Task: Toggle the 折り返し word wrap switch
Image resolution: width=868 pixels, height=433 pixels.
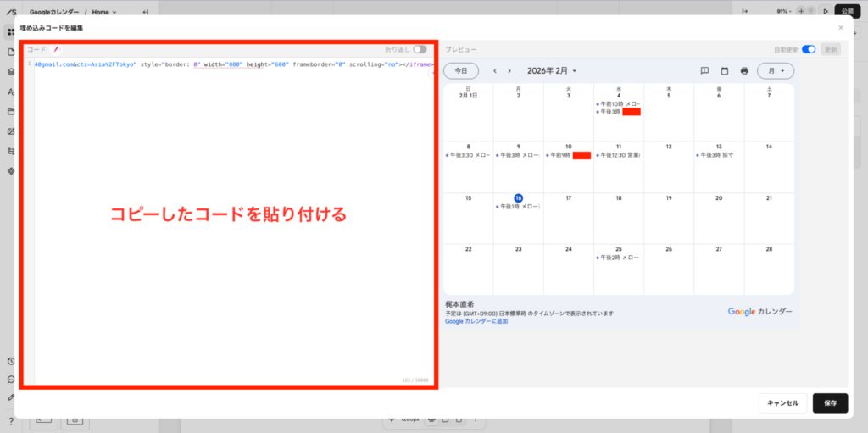Action: (x=420, y=49)
